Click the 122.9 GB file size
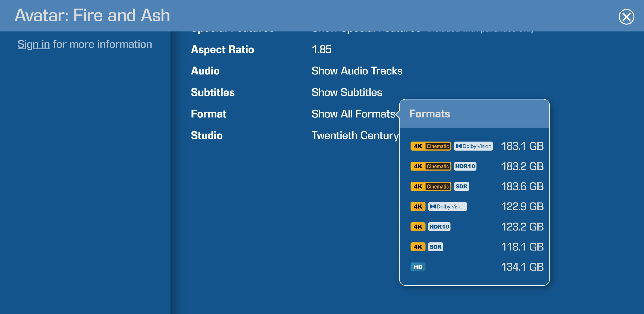Screen dimensions: 644x314 [522, 207]
